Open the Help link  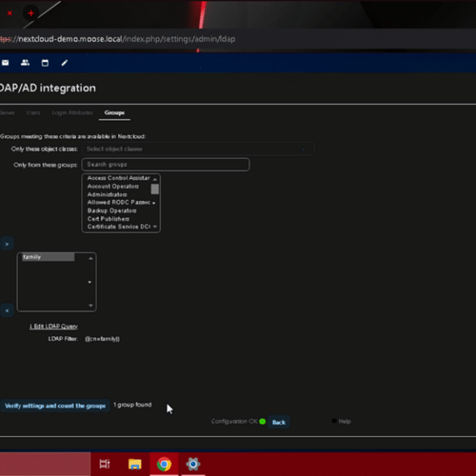pyautogui.click(x=344, y=421)
